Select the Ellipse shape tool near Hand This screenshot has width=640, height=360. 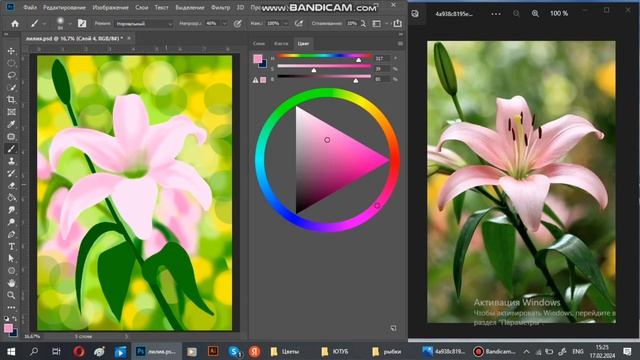click(11, 271)
